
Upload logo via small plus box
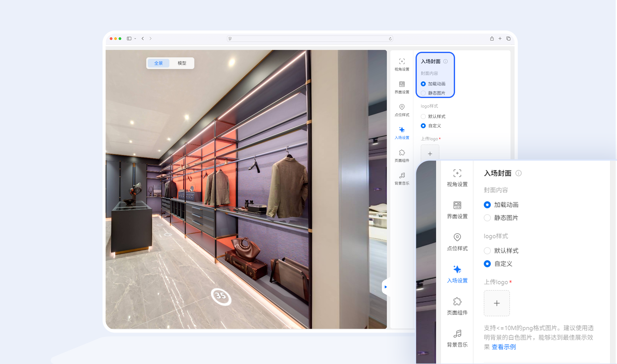pyautogui.click(x=430, y=153)
